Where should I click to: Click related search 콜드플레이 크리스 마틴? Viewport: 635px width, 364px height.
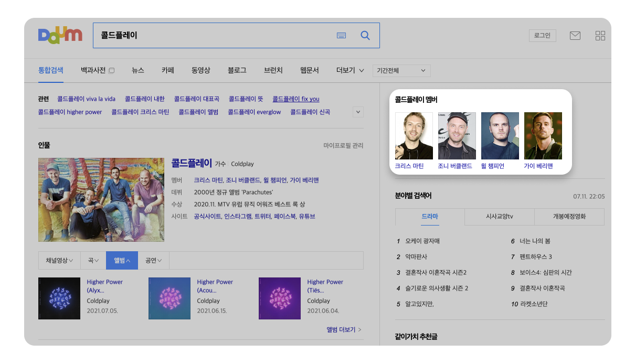click(x=141, y=112)
